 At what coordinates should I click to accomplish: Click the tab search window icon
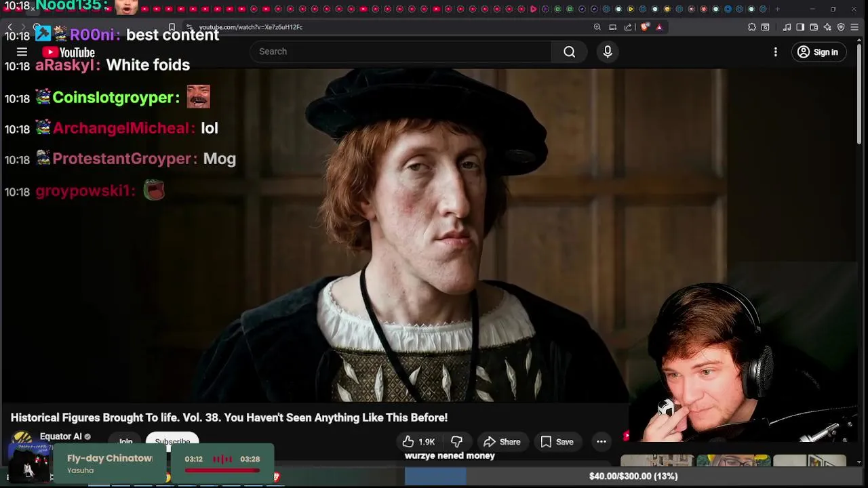[766, 27]
